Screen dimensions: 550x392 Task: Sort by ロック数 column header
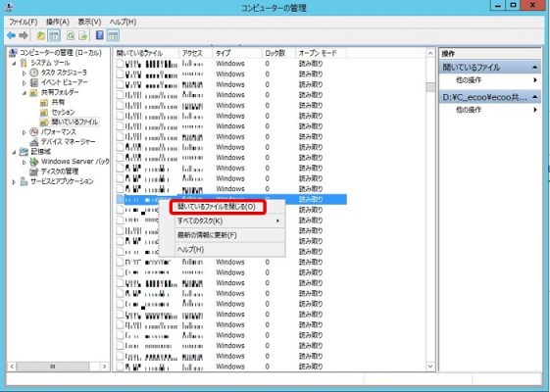(x=278, y=53)
